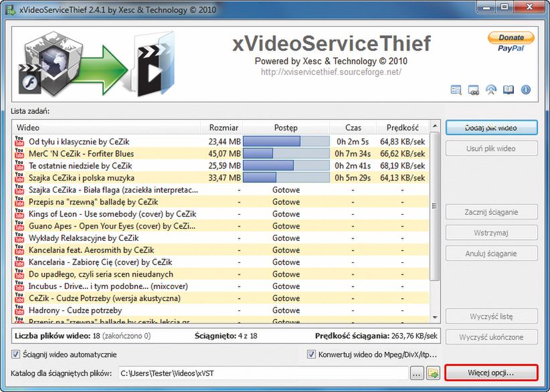Click YouTube icon of Od tyłu i klasycznie
The height and width of the screenshot is (392, 550).
click(x=19, y=141)
